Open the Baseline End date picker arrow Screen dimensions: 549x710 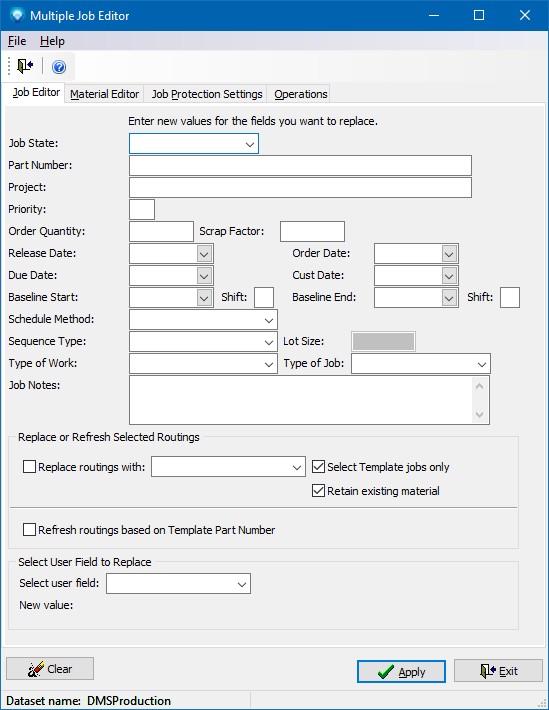[449, 298]
